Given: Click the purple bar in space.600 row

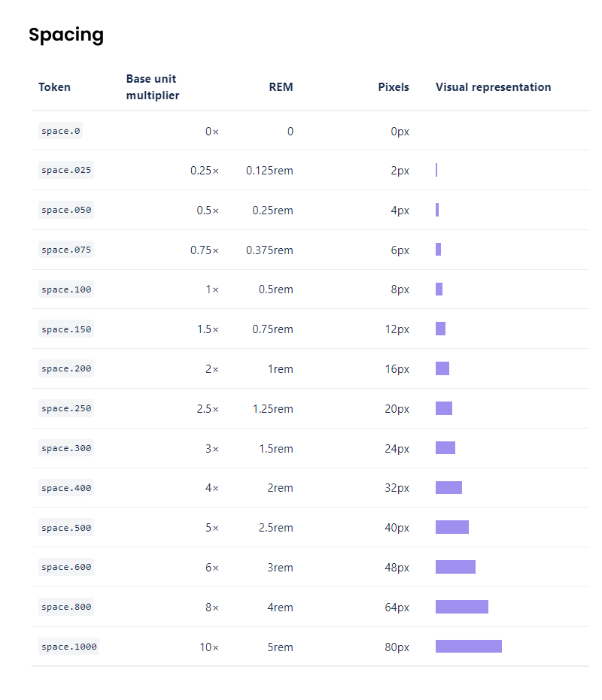Looking at the screenshot, I should pyautogui.click(x=455, y=567).
